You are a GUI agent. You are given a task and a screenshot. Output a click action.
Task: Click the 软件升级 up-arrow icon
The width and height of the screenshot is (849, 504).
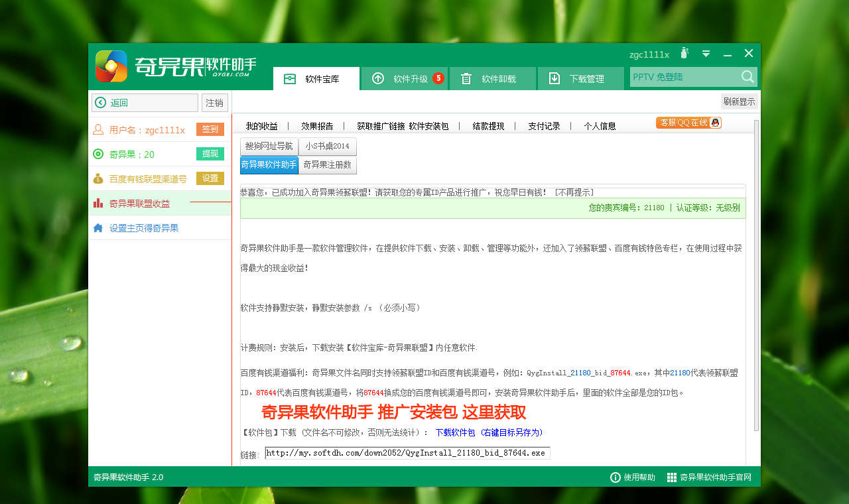[378, 79]
